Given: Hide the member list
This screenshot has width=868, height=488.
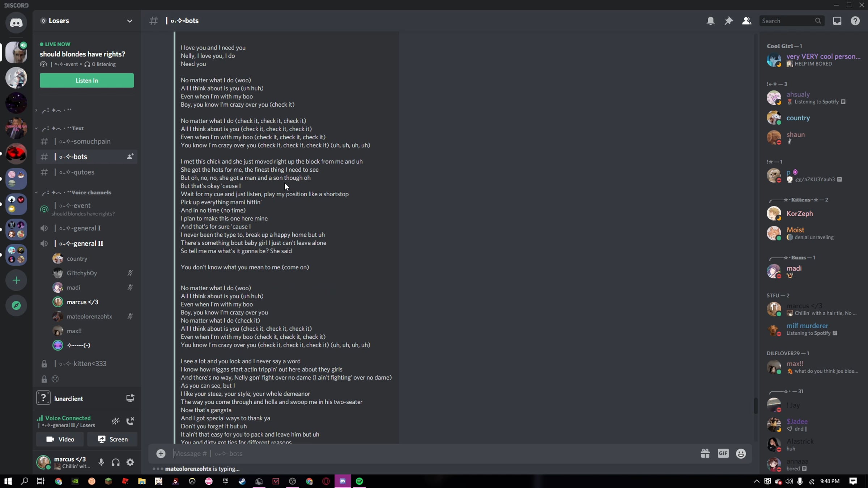Looking at the screenshot, I should point(746,21).
